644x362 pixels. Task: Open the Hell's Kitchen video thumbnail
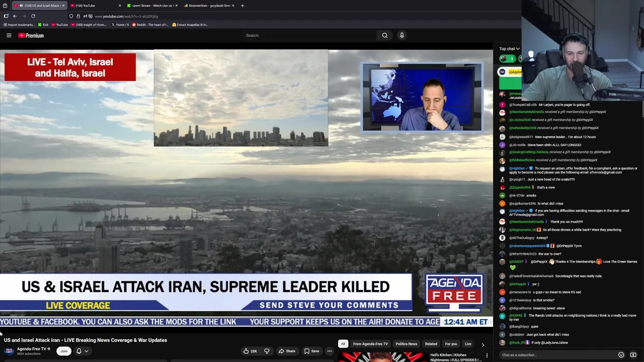pos(382,357)
